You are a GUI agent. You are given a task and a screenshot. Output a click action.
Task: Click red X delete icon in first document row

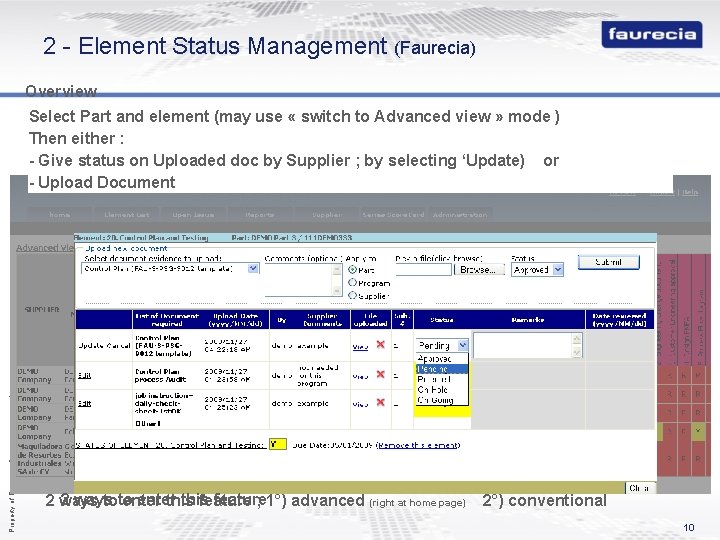coord(380,344)
